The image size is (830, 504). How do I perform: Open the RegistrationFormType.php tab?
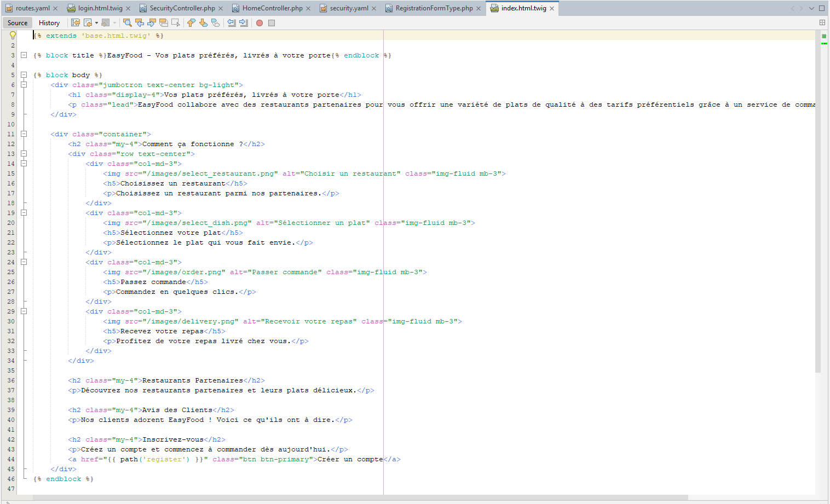(x=434, y=8)
